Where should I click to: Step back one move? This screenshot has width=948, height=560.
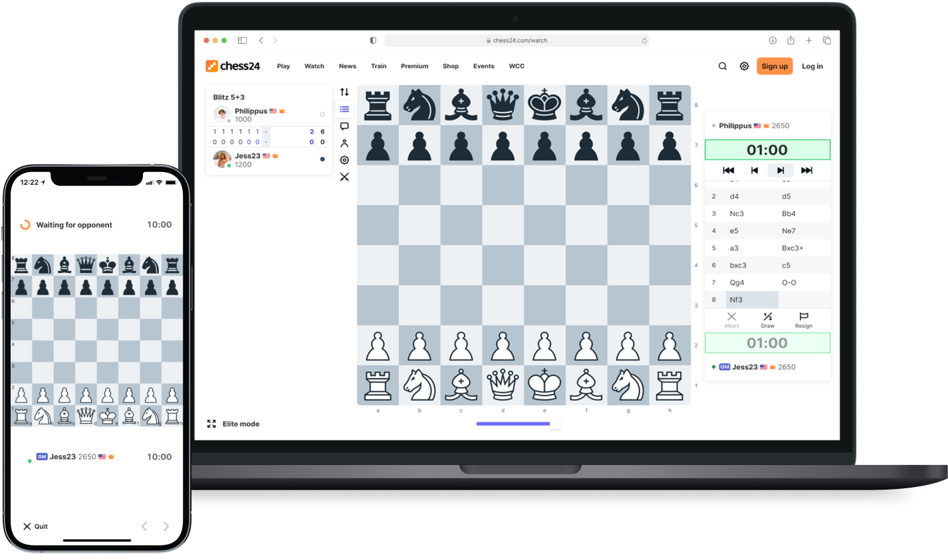tap(755, 171)
